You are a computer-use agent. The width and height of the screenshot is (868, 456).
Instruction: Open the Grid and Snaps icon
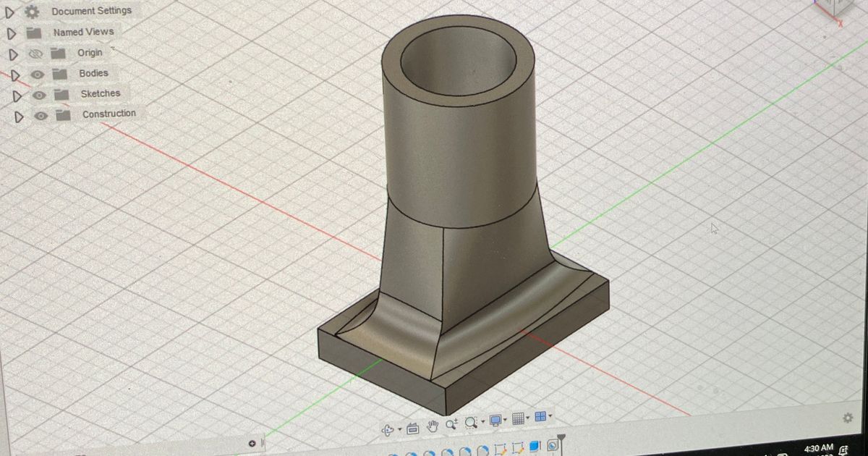click(x=518, y=418)
